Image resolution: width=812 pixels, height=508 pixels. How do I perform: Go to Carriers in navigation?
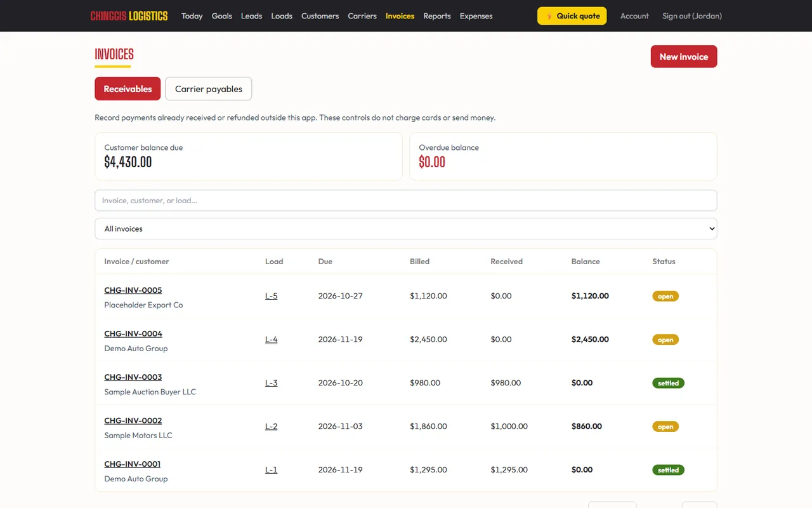(x=362, y=16)
